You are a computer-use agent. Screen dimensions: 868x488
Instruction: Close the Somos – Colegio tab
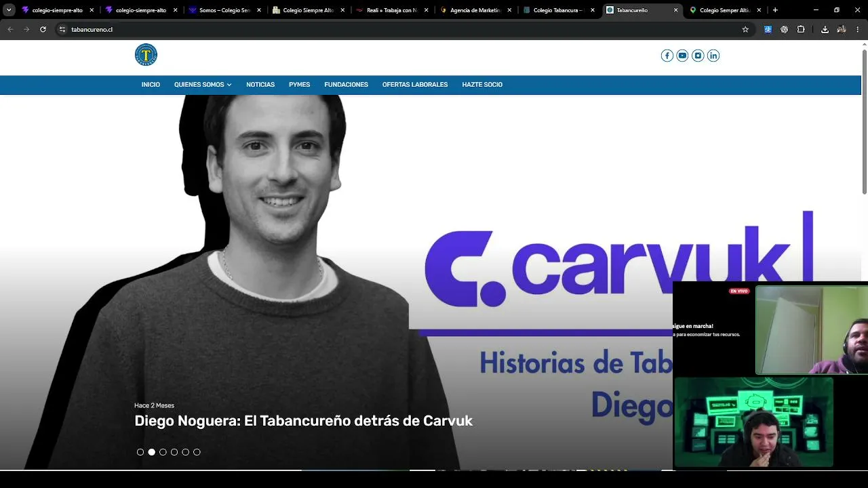(x=259, y=10)
